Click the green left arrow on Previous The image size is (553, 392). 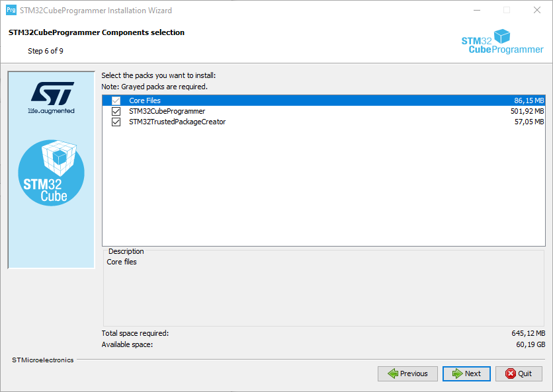[x=392, y=373]
